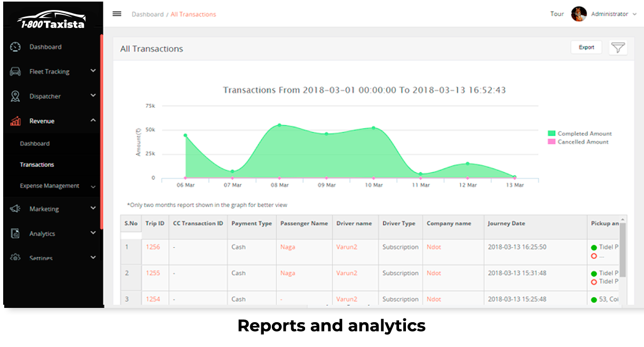Toggle the Completed Amount legend swatch
The width and height of the screenshot is (644, 347).
click(552, 134)
